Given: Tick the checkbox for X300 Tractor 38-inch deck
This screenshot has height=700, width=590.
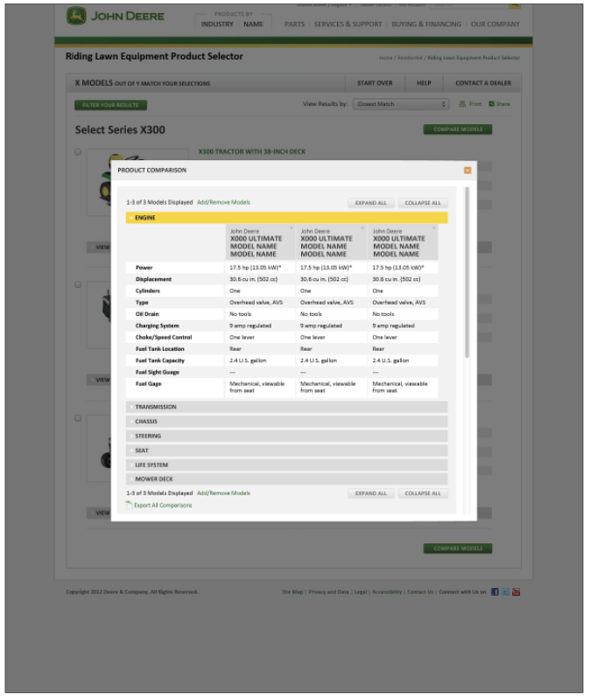Looking at the screenshot, I should pyautogui.click(x=78, y=151).
